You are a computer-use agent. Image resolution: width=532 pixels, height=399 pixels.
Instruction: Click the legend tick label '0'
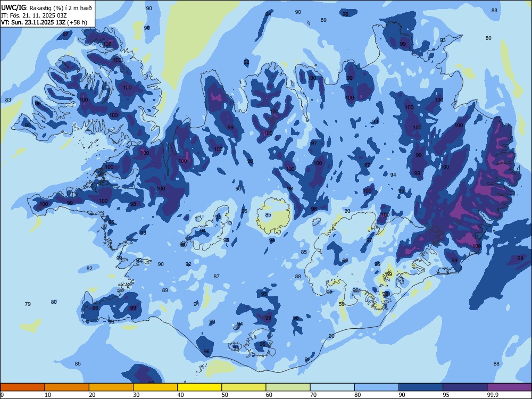click(2, 395)
